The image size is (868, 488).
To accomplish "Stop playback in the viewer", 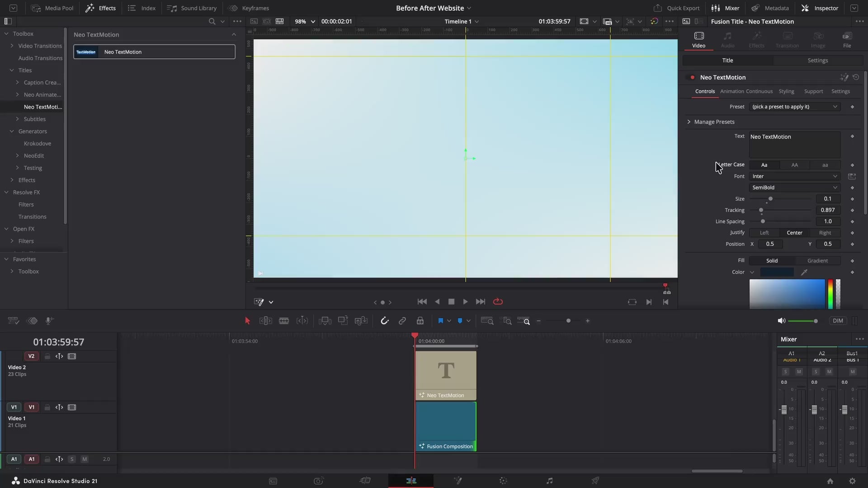I will pyautogui.click(x=451, y=302).
